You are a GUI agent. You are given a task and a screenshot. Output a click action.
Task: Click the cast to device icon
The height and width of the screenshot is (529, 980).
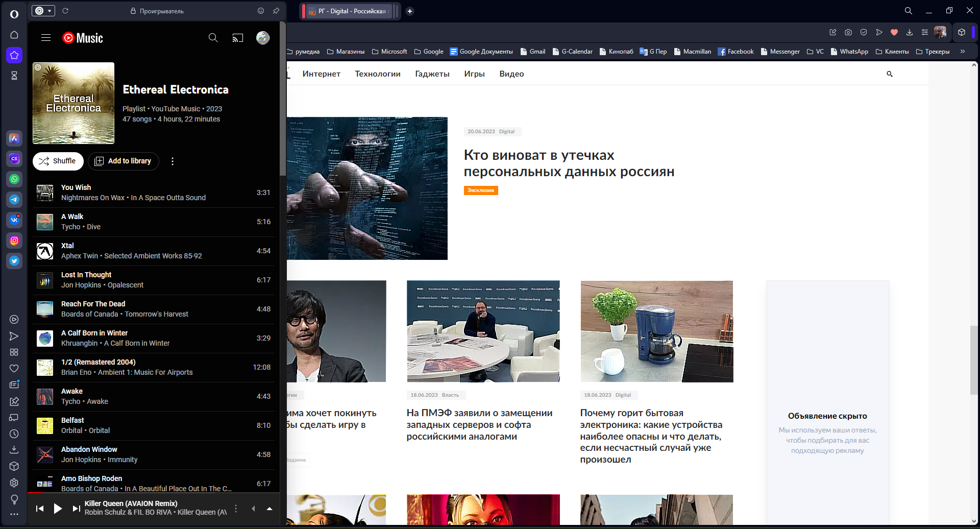point(238,38)
